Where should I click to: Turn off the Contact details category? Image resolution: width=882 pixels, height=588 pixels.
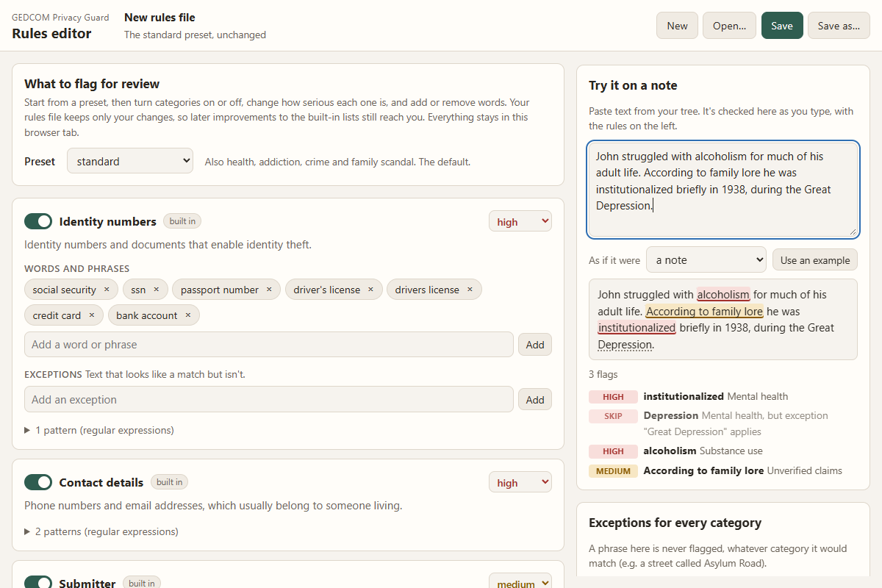[38, 482]
